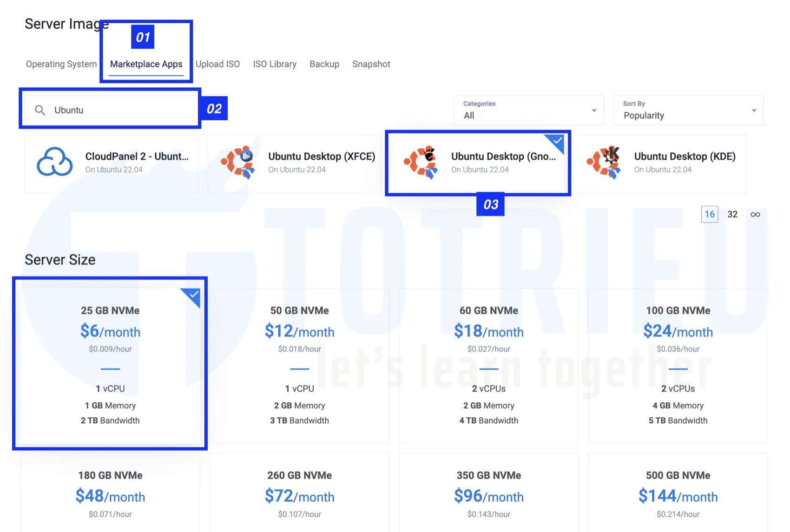Click the Ubuntu Gnome logo icon
This screenshot has width=790, height=532.
(x=421, y=162)
